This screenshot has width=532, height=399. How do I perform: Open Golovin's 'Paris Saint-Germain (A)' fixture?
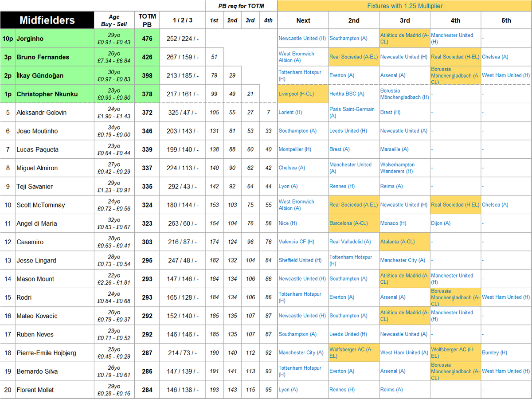352,112
